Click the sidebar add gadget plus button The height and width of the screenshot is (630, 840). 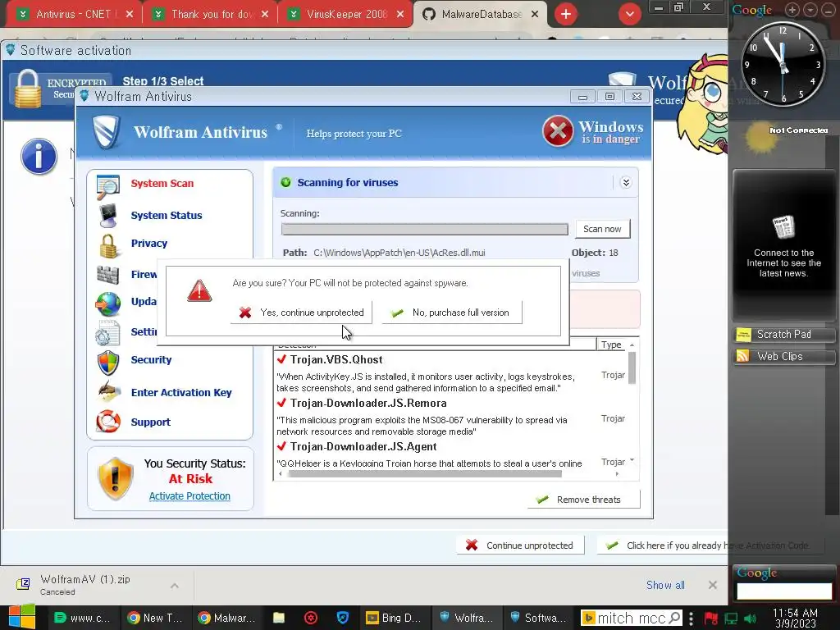tap(792, 9)
